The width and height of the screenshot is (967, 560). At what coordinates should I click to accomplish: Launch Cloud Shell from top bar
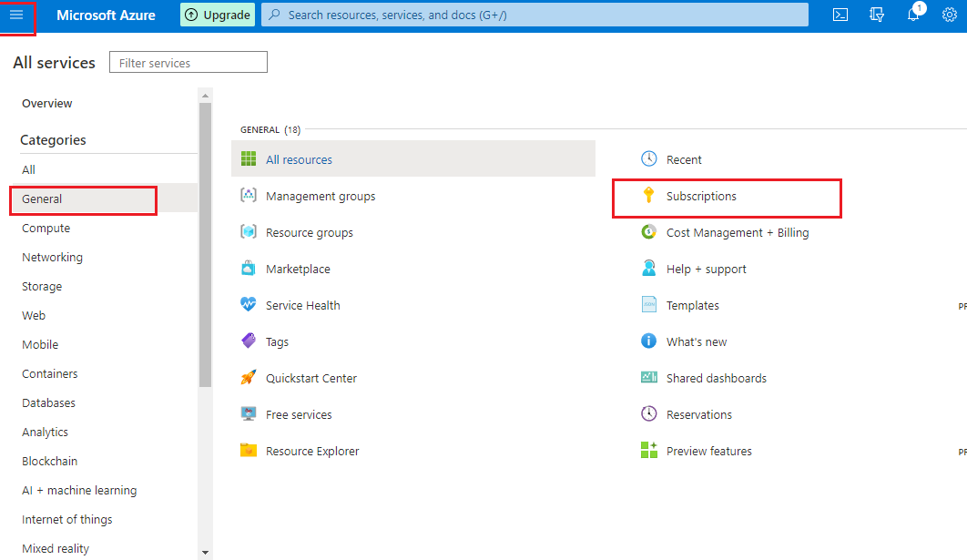coord(841,15)
